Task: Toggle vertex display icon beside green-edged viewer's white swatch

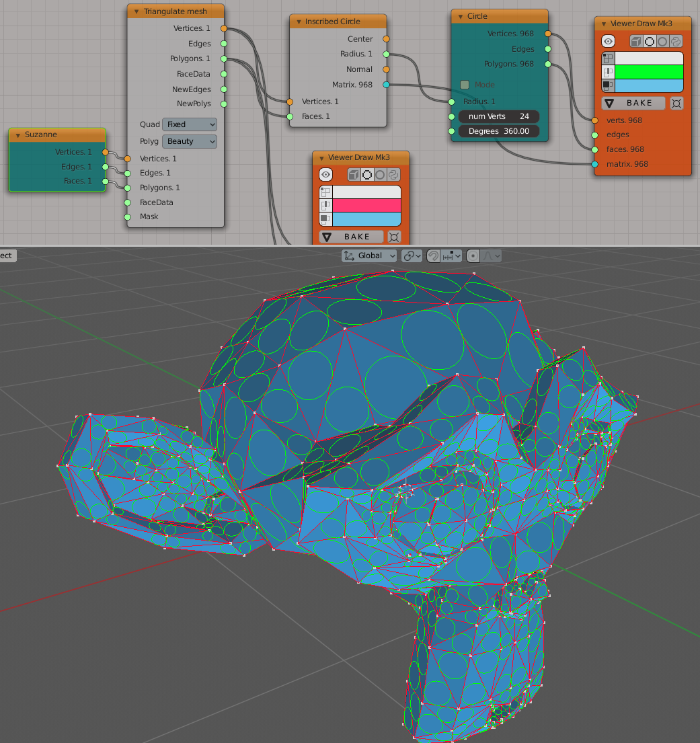Action: pos(608,58)
